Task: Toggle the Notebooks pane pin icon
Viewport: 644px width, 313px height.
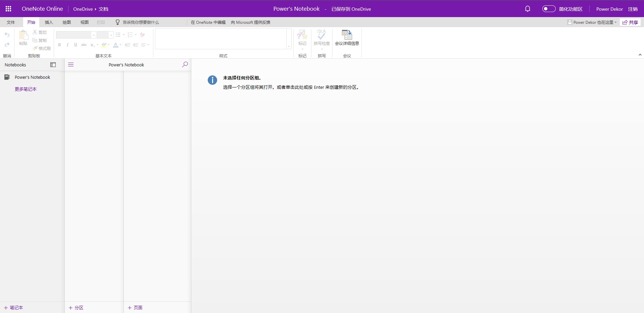Action: point(53,65)
